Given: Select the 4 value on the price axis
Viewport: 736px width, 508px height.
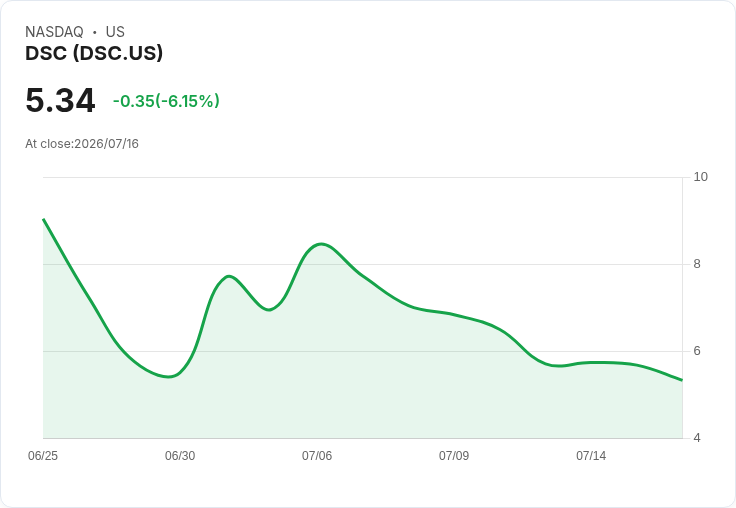Looking at the screenshot, I should pyautogui.click(x=697, y=438).
